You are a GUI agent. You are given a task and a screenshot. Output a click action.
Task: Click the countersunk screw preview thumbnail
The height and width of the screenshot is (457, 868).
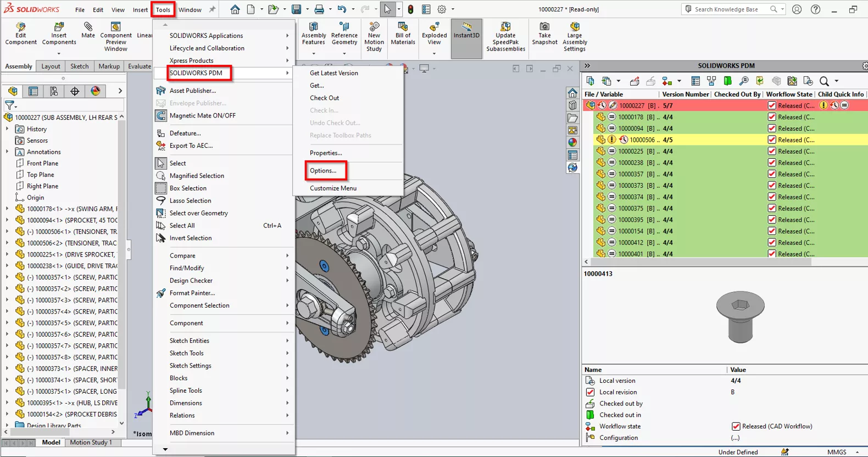pos(740,317)
